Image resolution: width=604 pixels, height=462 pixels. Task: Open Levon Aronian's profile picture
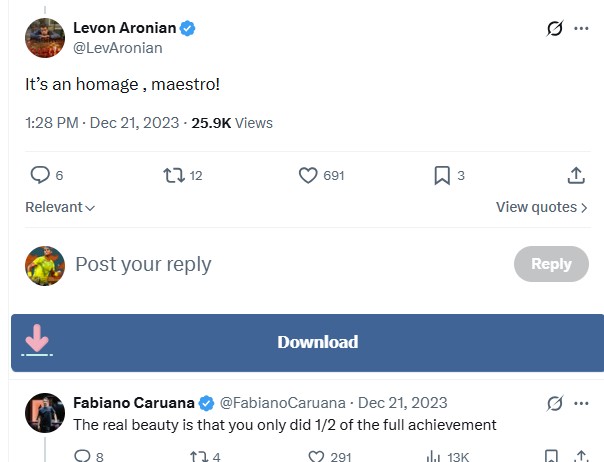(x=45, y=38)
